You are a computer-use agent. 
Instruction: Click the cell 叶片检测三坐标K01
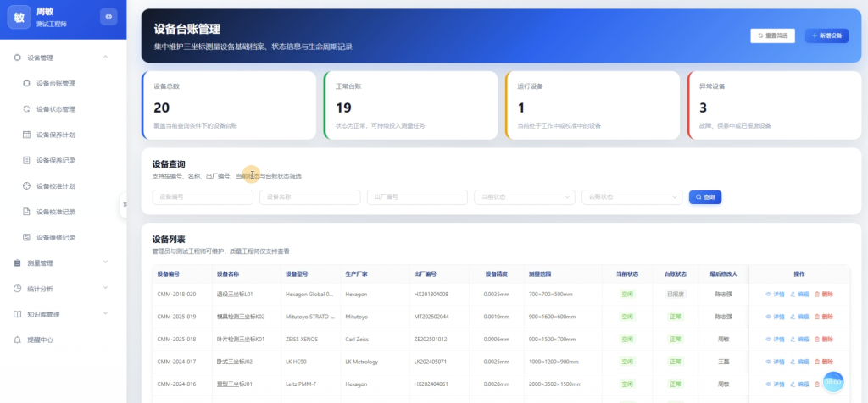point(240,339)
